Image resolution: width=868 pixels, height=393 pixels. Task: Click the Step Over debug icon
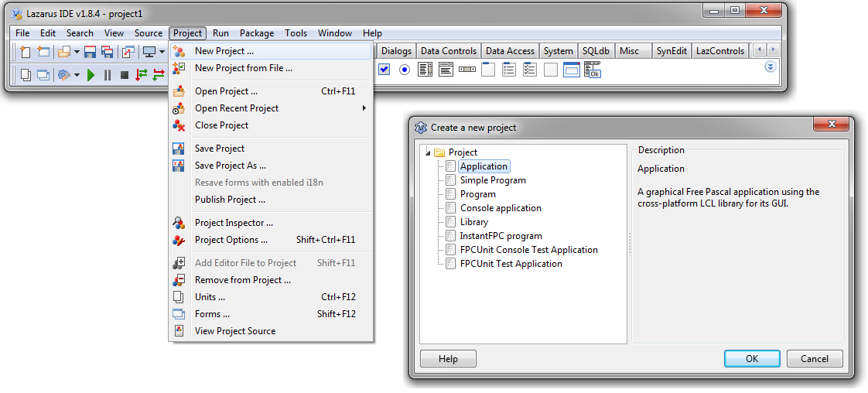[159, 74]
